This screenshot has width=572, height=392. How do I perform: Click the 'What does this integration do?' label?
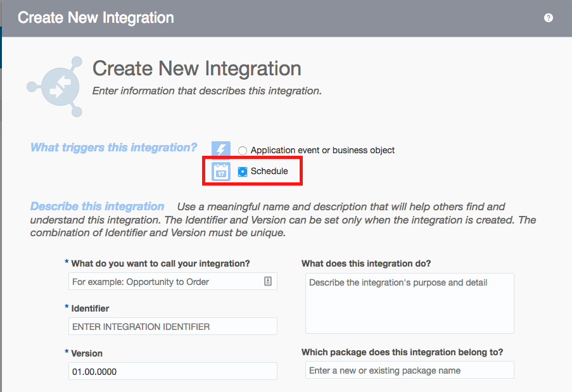[x=366, y=263]
